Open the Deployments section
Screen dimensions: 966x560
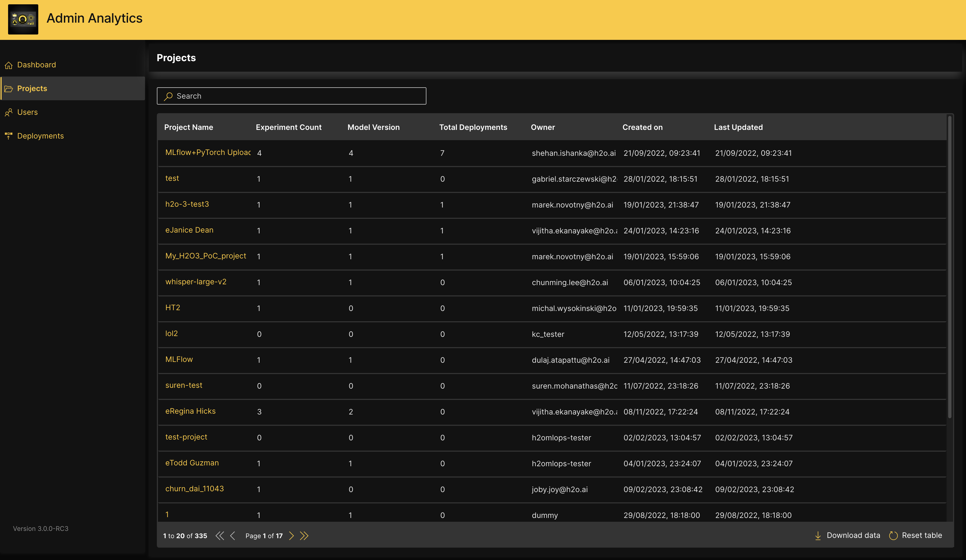click(40, 136)
